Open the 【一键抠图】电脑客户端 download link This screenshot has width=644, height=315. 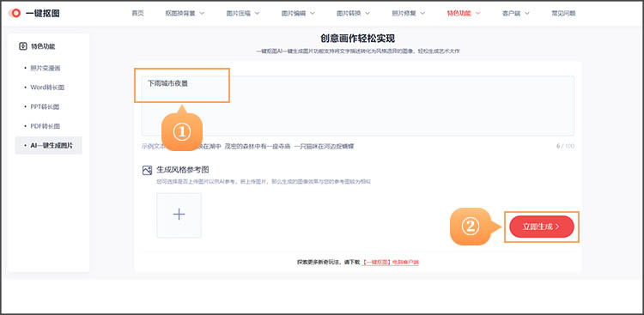click(390, 262)
